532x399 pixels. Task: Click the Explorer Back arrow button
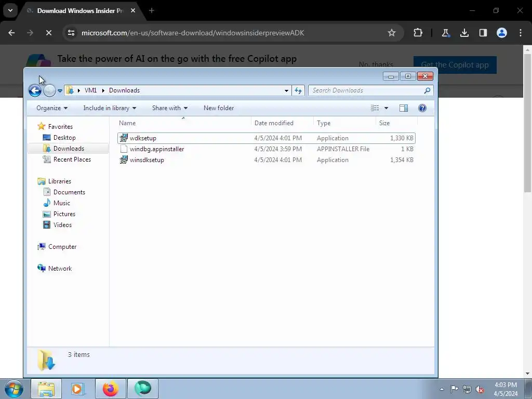[35, 90]
